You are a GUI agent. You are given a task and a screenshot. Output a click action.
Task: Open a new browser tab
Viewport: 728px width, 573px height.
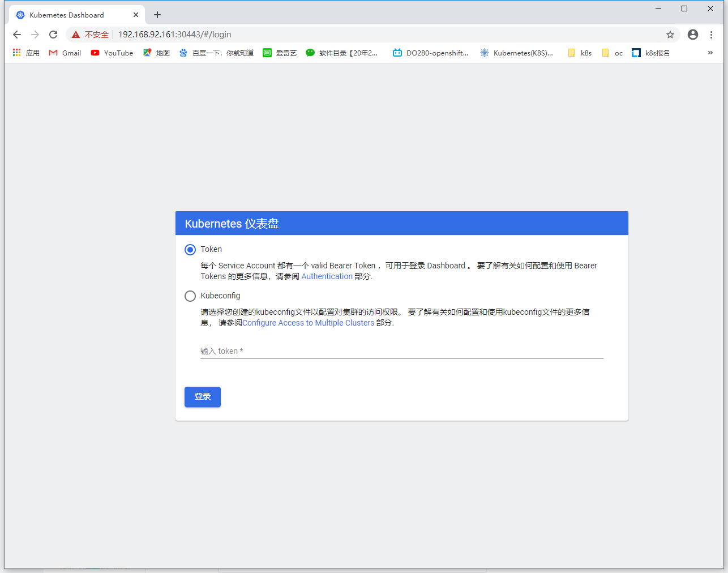pos(157,15)
